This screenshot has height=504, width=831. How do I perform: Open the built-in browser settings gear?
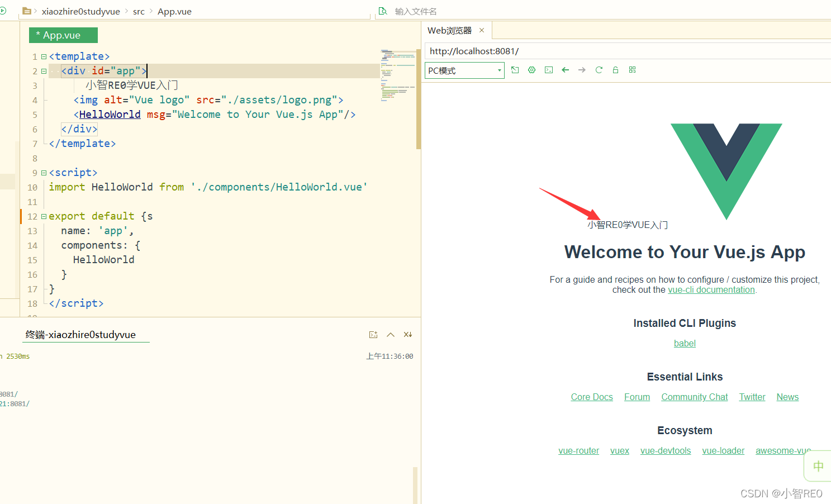click(532, 70)
